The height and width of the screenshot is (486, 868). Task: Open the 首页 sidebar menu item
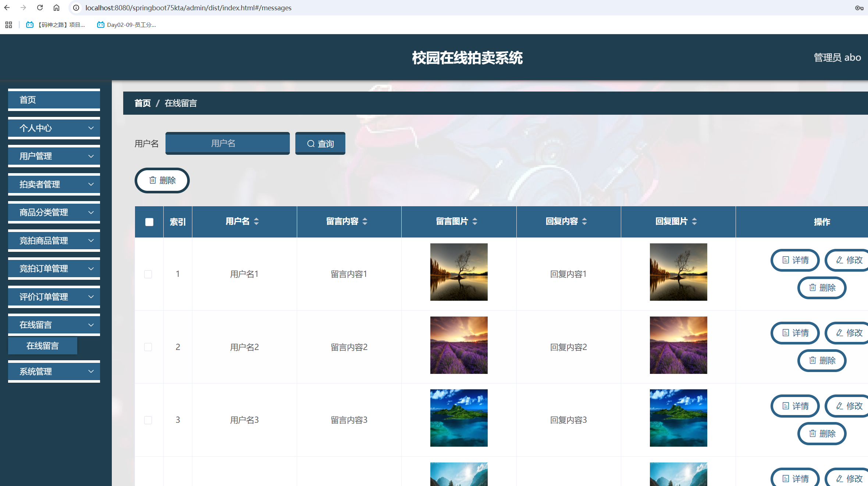[x=54, y=100]
